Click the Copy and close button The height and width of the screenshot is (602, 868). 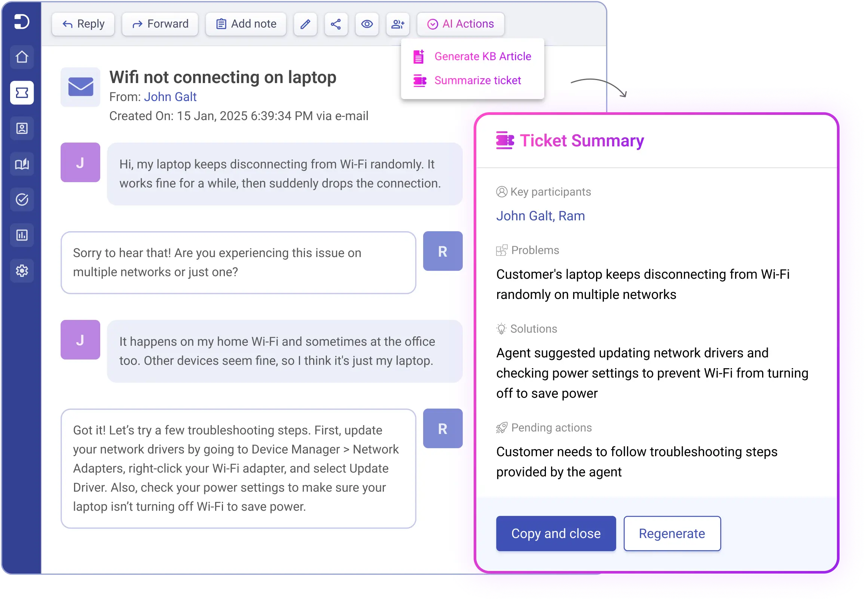tap(555, 534)
